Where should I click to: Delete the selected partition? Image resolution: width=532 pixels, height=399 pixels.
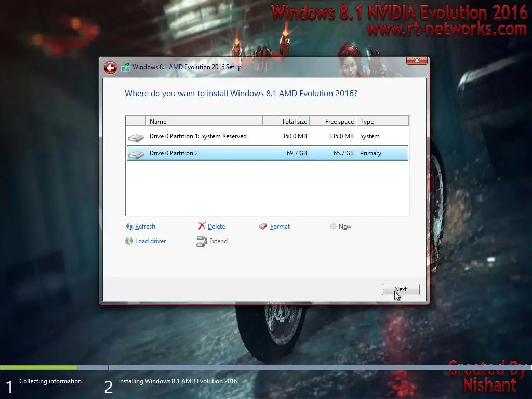pyautogui.click(x=216, y=227)
